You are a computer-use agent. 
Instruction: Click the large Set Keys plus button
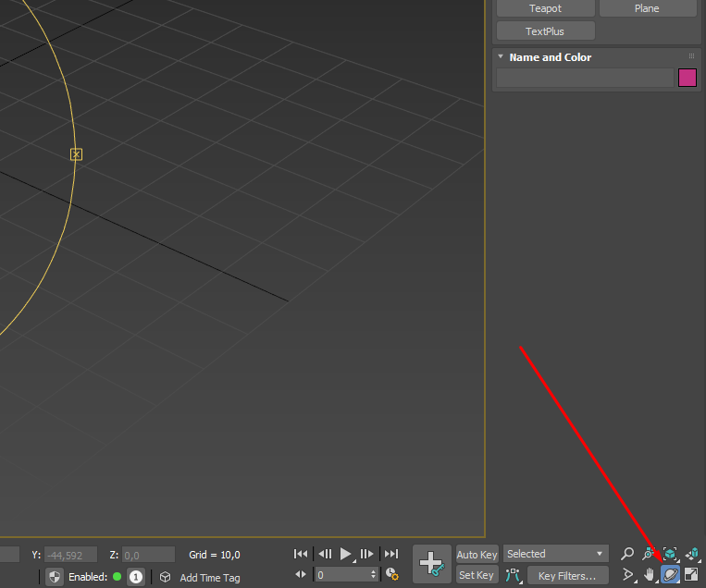tap(431, 563)
